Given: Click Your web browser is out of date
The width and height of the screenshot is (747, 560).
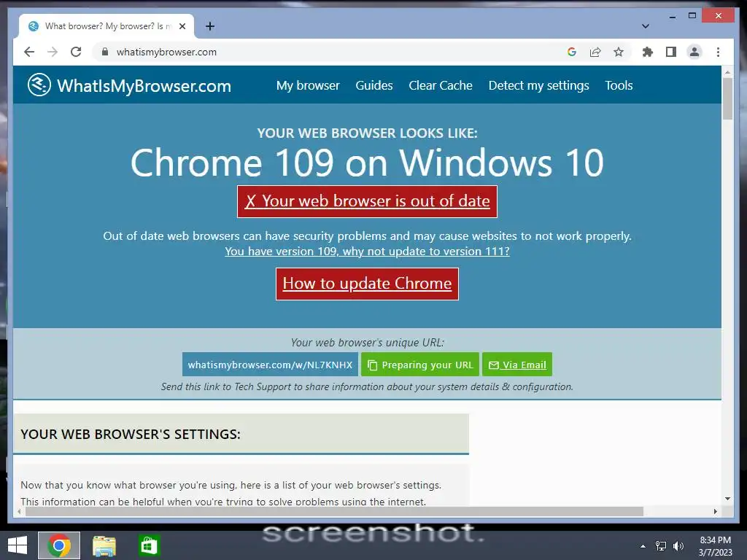Looking at the screenshot, I should click(368, 201).
